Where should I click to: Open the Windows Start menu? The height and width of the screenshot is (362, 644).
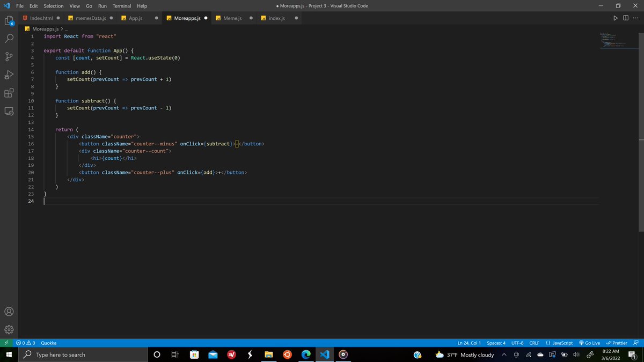[9, 354]
